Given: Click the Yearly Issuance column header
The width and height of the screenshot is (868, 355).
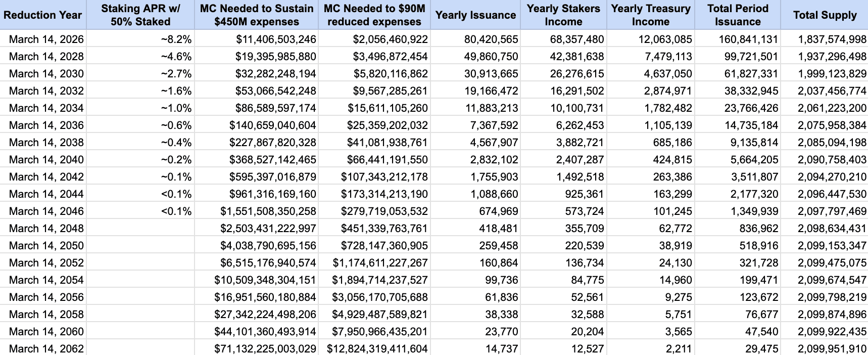Looking at the screenshot, I should (475, 15).
